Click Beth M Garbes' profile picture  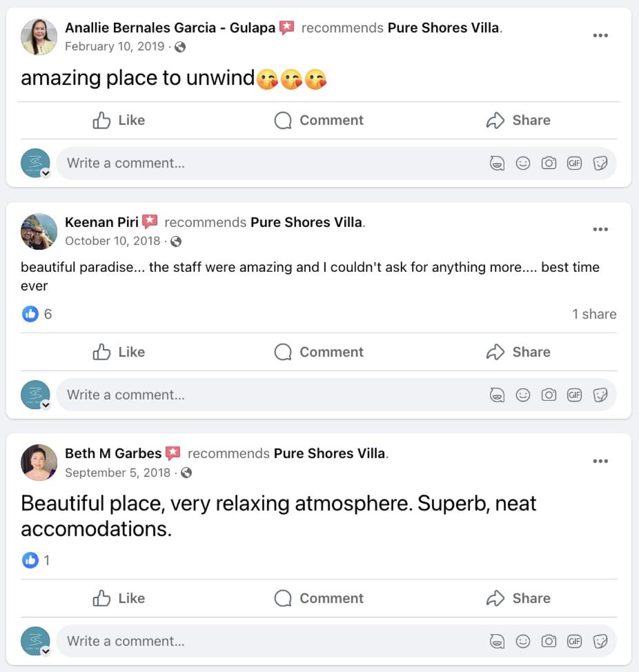pos(39,462)
